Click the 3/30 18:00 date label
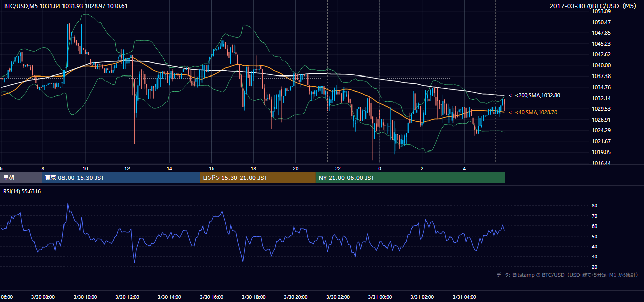This screenshot has height=302, width=644. (x=254, y=297)
